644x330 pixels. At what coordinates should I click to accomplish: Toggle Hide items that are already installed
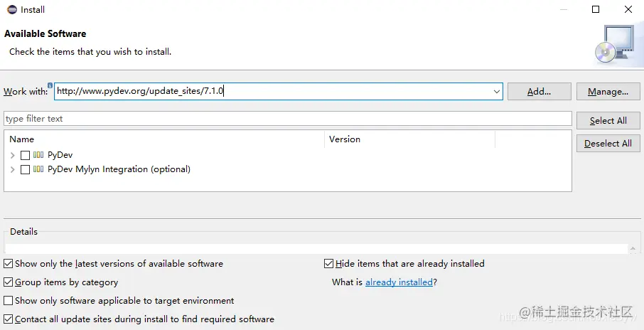coord(328,263)
